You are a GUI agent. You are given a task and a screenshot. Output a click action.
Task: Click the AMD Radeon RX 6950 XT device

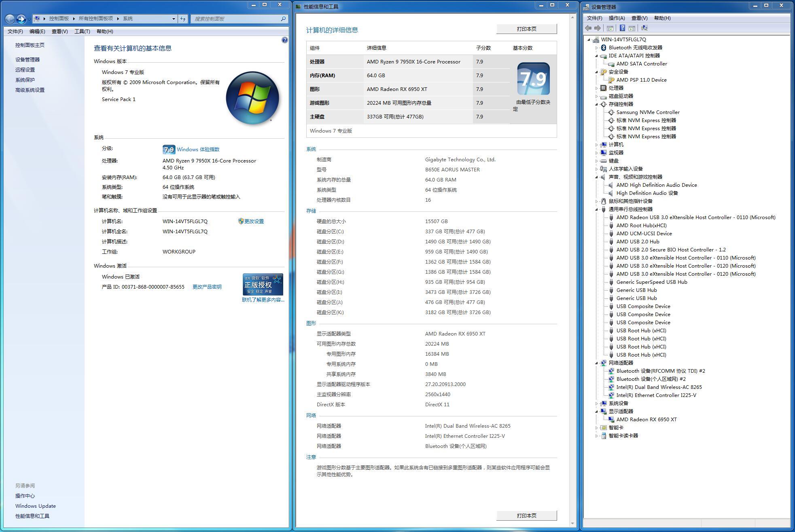pos(646,420)
